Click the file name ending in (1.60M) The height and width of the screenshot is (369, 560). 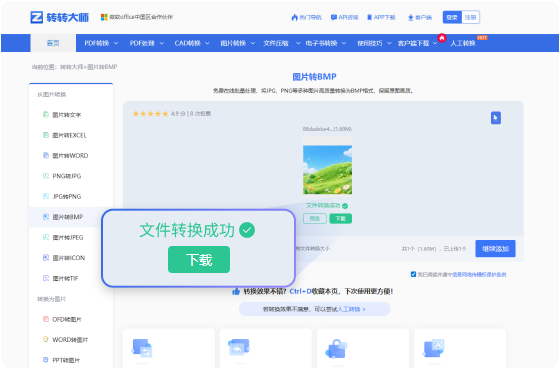(x=327, y=129)
